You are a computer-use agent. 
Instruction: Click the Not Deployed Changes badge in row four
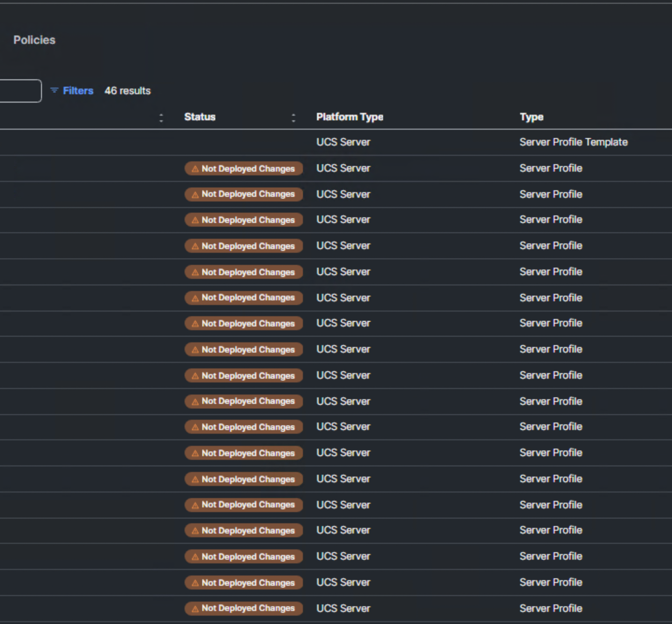click(x=244, y=246)
